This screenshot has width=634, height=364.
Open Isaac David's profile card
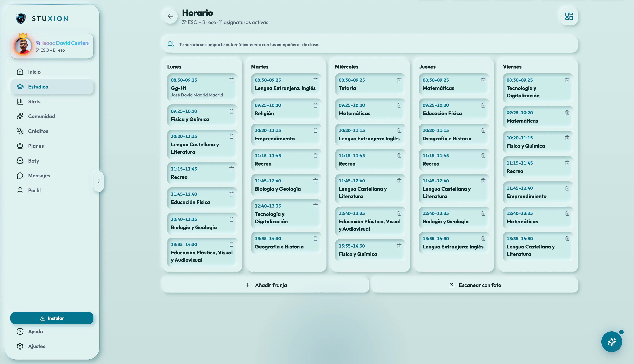point(52,46)
